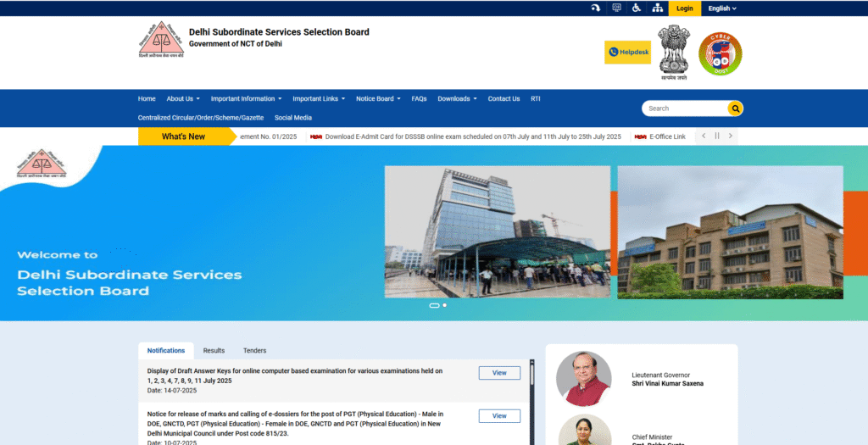The image size is (868, 445).
Task: Open Centralized Circular/Order/Scheme/Gazette
Action: pos(201,117)
